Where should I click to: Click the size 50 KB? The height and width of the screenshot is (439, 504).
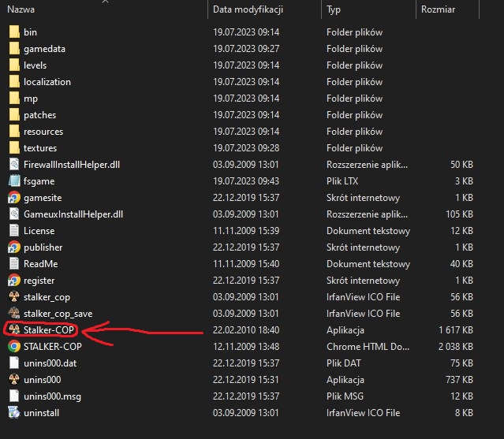click(461, 165)
